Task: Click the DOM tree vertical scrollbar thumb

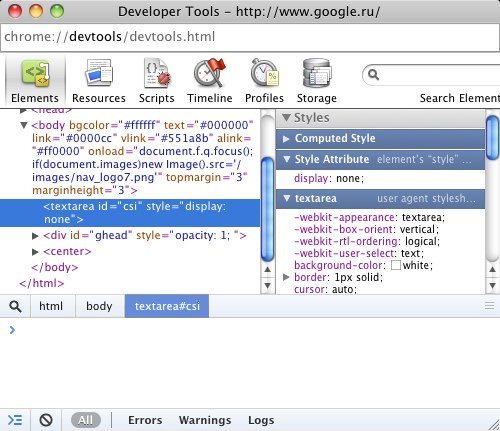Action: tap(267, 209)
